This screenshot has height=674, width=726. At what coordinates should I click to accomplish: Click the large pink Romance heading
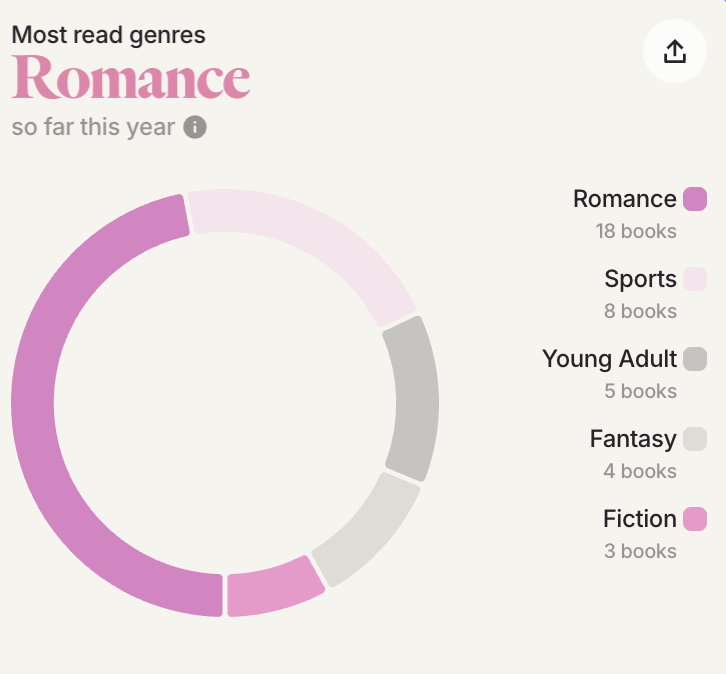pyautogui.click(x=131, y=79)
